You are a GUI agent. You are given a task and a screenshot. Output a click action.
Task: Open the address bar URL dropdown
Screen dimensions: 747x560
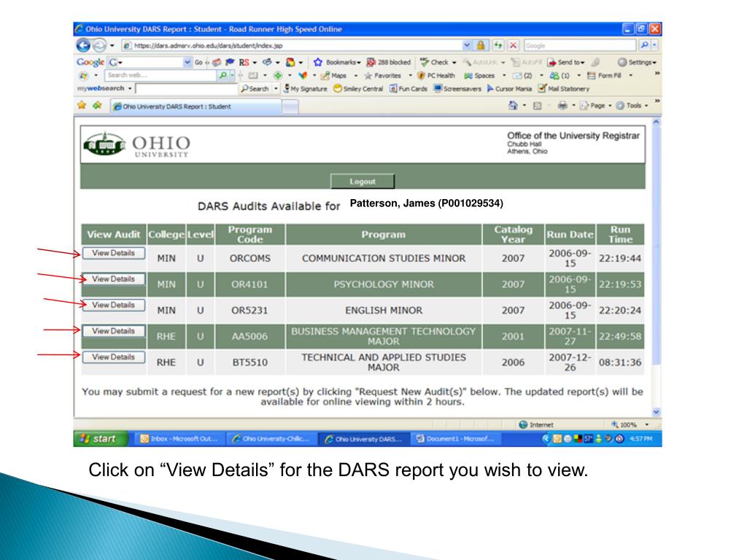[467, 45]
